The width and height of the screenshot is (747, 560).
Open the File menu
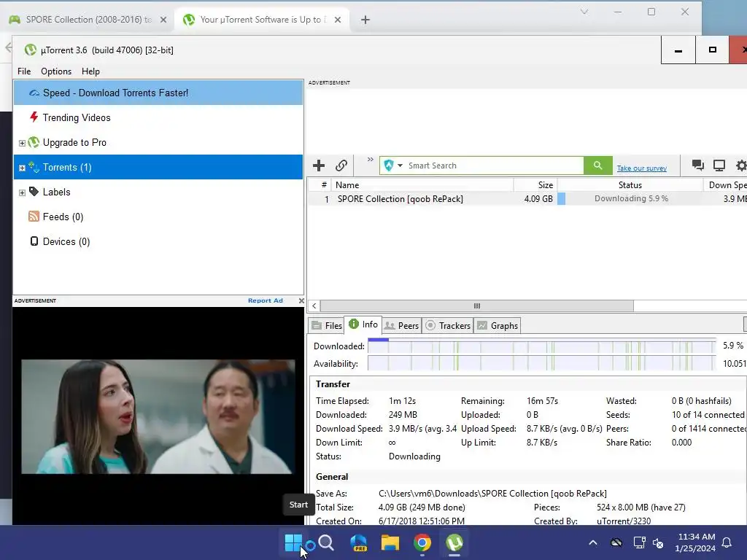(x=24, y=71)
